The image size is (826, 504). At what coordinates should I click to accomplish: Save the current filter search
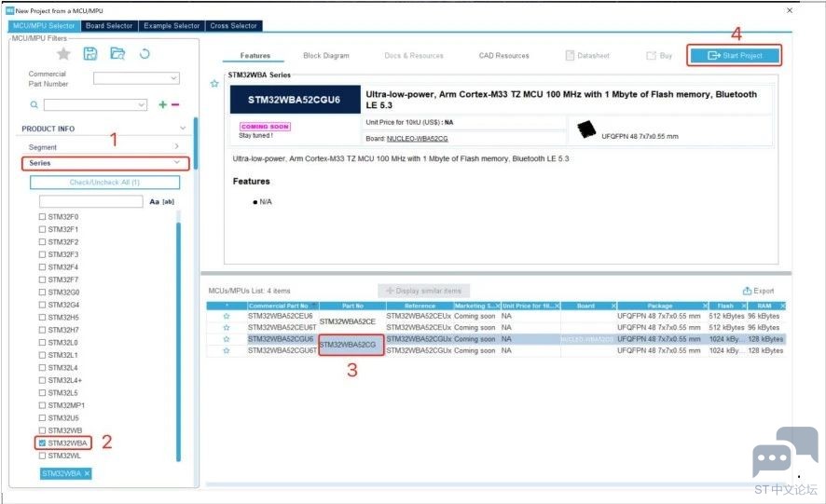tap(90, 53)
